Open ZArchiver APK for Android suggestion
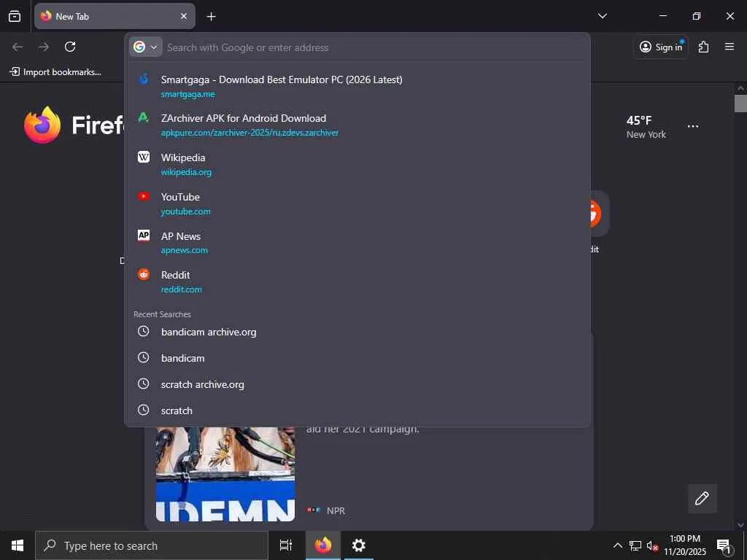 point(357,125)
